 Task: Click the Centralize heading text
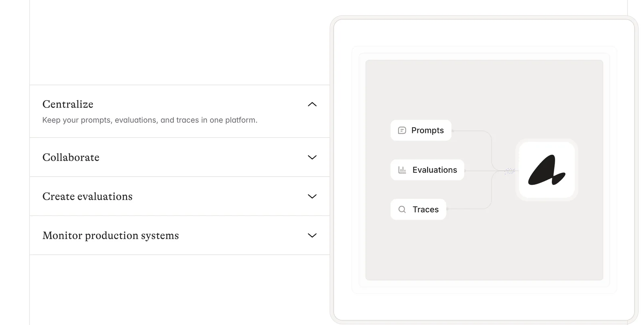[68, 104]
